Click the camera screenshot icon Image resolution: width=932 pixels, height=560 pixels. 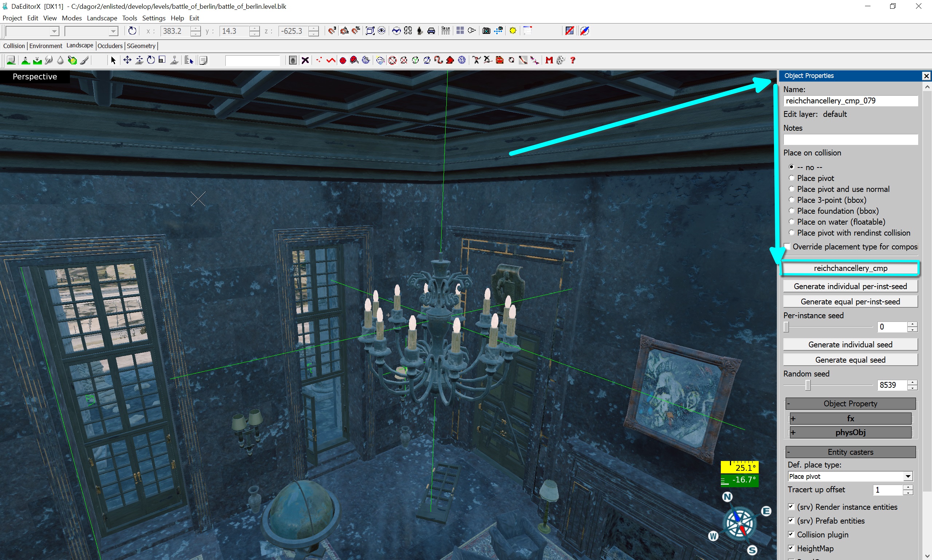click(x=486, y=31)
